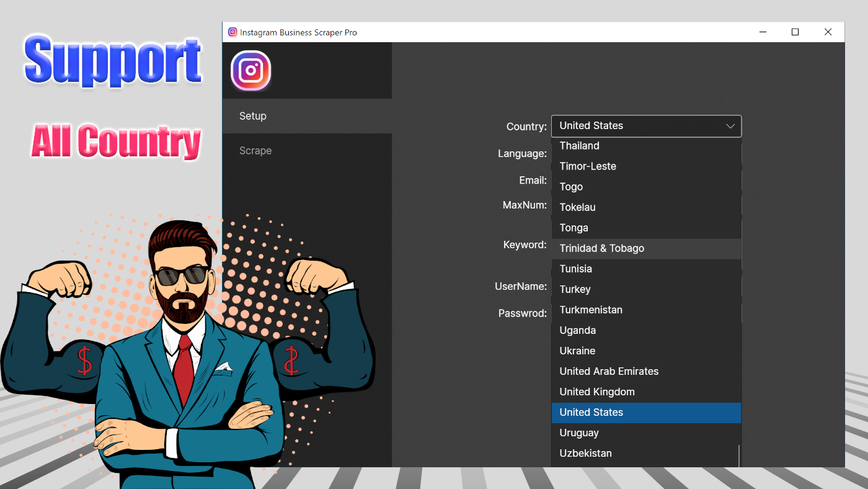Click the Instagram logo in the sidebar
The height and width of the screenshot is (489, 868).
(x=251, y=71)
